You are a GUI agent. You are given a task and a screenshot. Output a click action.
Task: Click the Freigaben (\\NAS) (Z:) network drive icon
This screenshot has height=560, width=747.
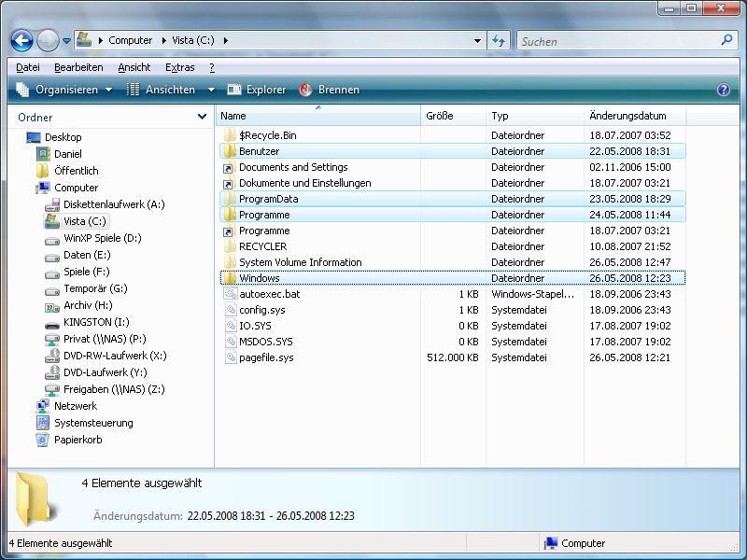[x=52, y=390]
